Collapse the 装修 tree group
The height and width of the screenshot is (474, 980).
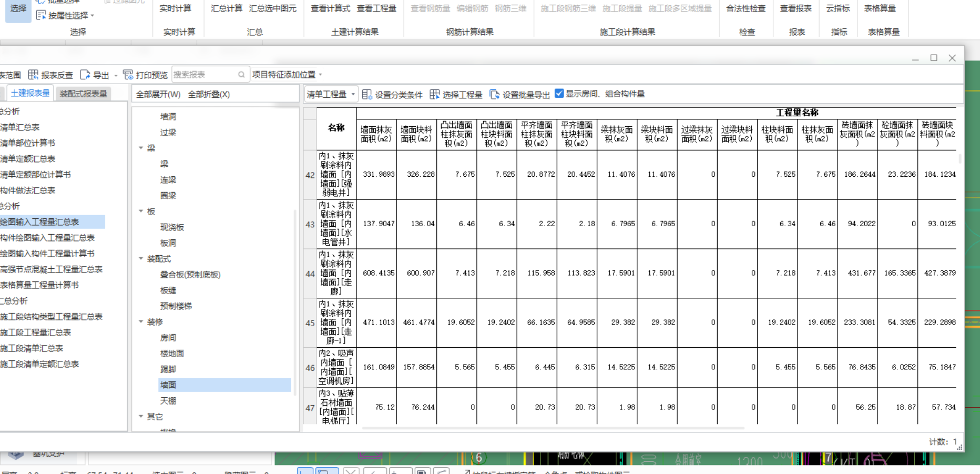click(141, 321)
